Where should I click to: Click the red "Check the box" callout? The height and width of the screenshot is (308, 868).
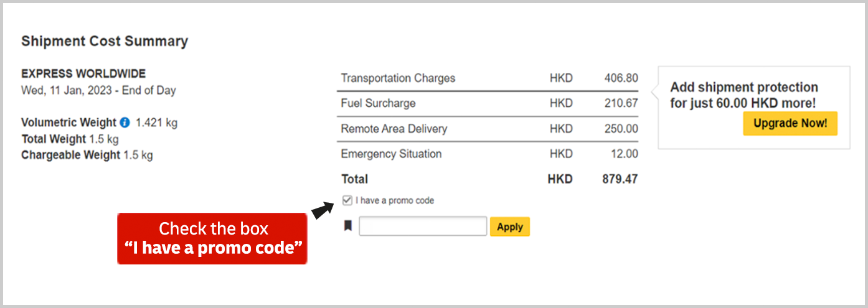(212, 238)
